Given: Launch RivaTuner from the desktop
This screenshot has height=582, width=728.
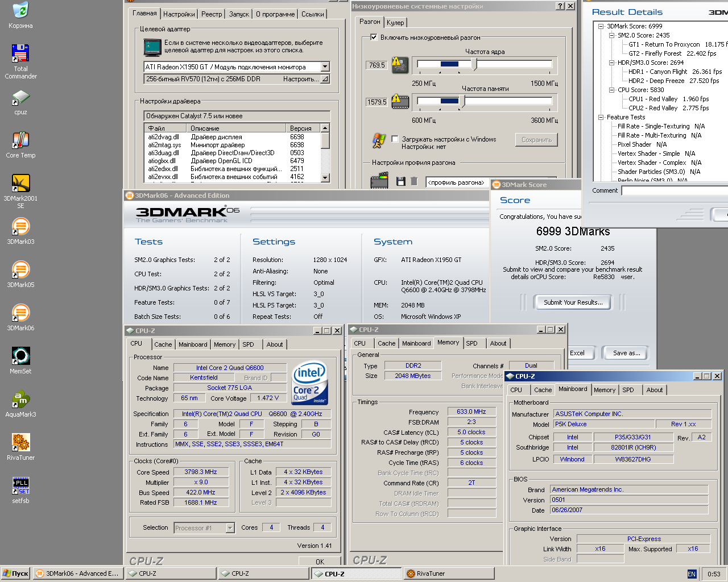Looking at the screenshot, I should [x=20, y=447].
